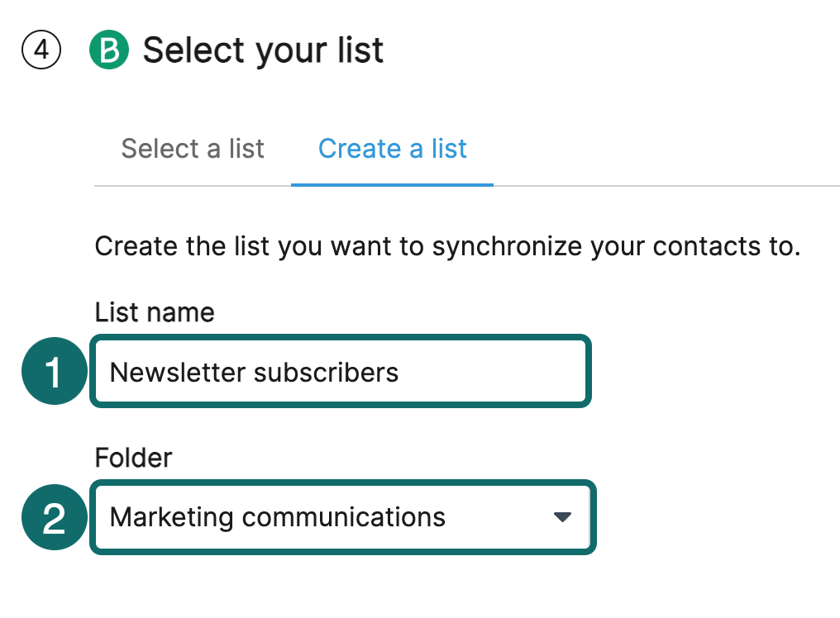Click the Folder dropdown caret arrow
Screen dimensions: 840x618
pos(562,518)
